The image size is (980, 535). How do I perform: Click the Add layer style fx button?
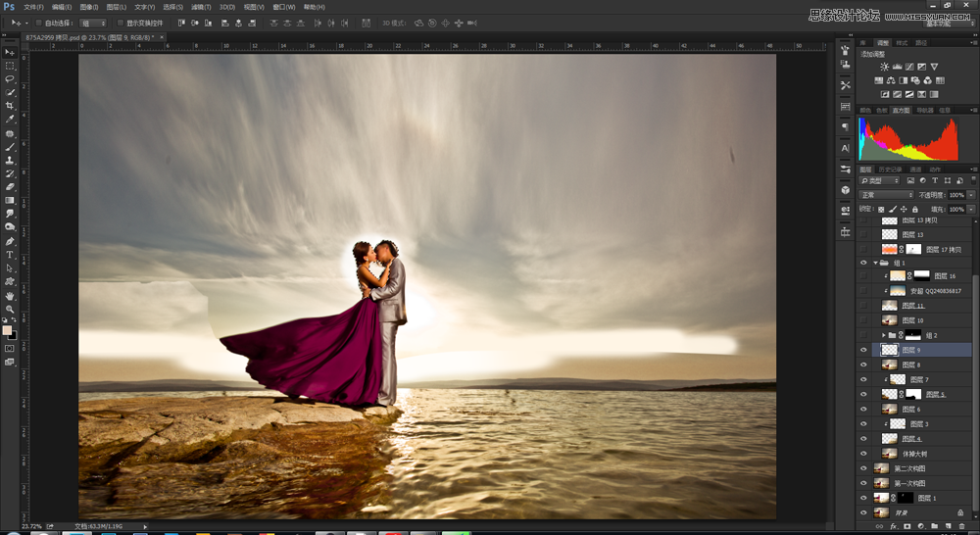click(893, 527)
